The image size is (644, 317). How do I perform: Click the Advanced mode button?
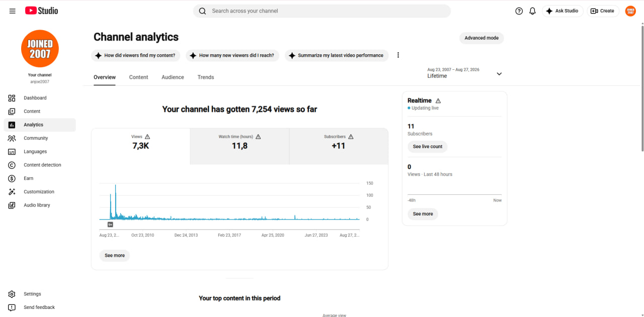[x=481, y=38]
